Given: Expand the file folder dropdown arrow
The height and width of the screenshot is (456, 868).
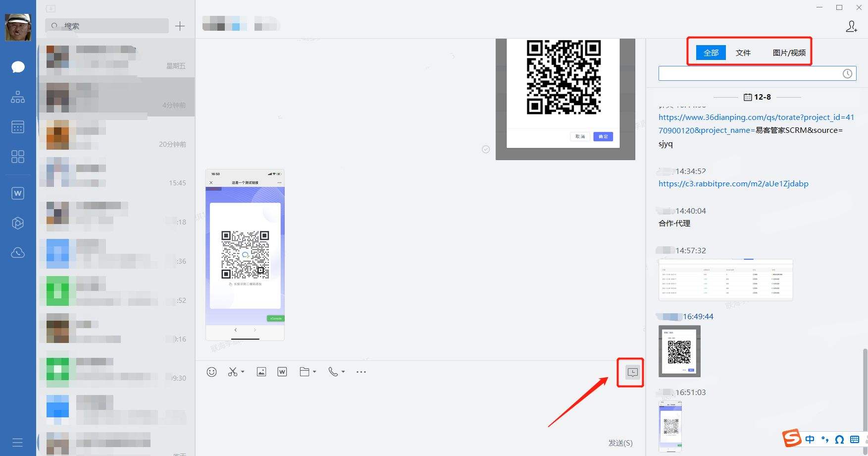Looking at the screenshot, I should click(x=314, y=372).
